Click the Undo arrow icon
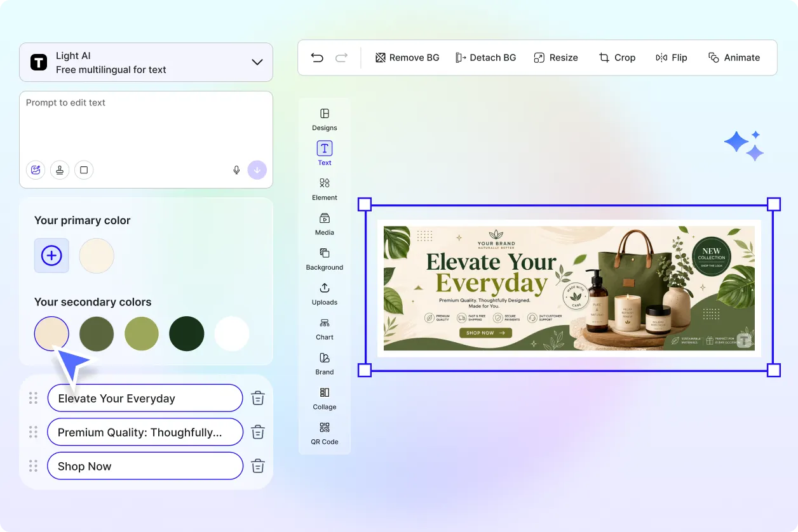This screenshot has height=532, width=798. (x=317, y=58)
